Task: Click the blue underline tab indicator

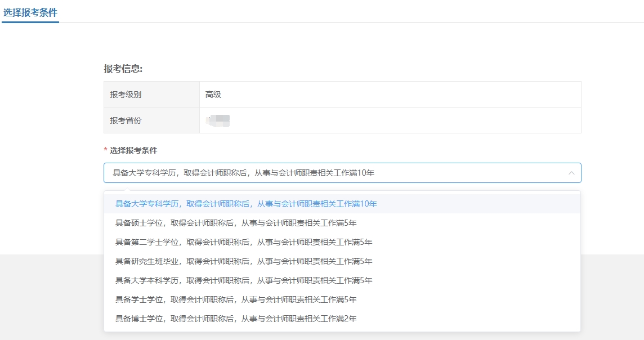Action: tap(30, 23)
